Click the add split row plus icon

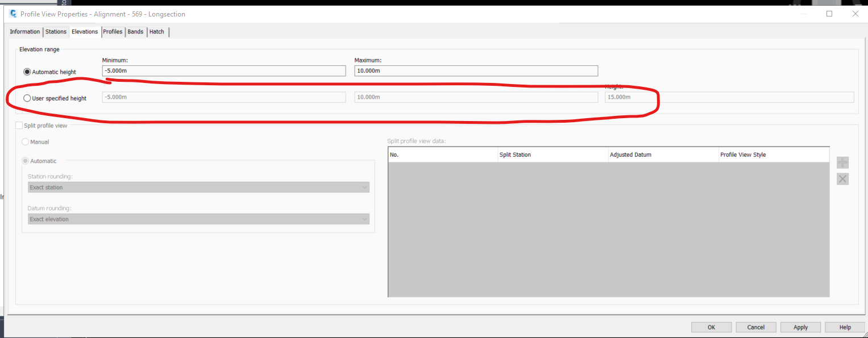842,162
